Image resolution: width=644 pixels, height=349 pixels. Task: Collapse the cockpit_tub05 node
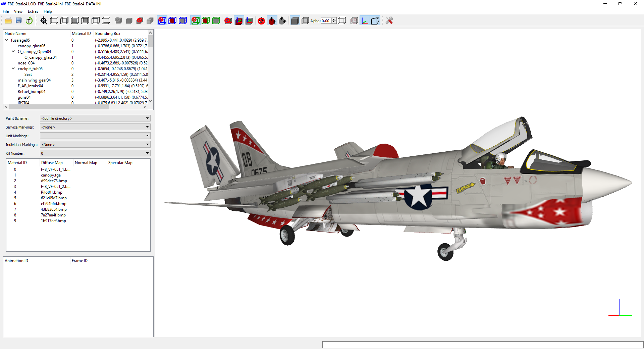tap(13, 68)
